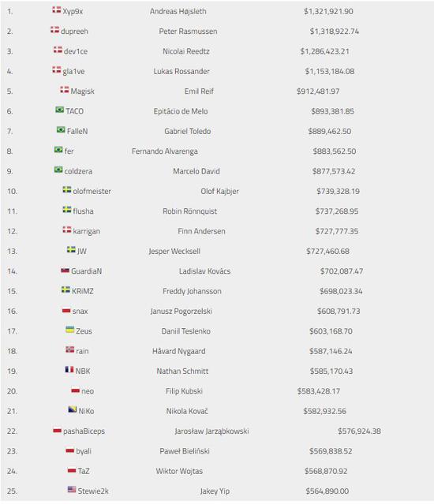Click the Swedish flag beside olofmeister
Viewport: 434px width, 504px height.
67,189
